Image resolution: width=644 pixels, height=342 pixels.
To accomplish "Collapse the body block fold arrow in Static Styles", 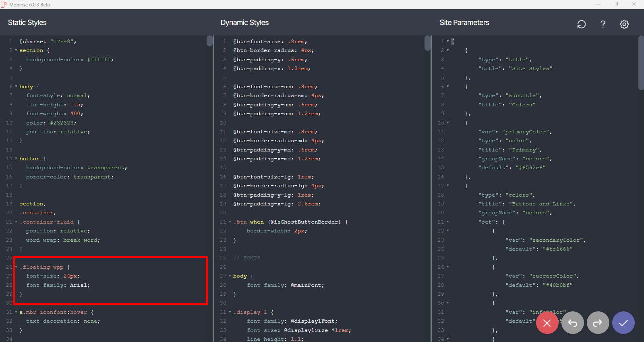I will [x=16, y=87].
